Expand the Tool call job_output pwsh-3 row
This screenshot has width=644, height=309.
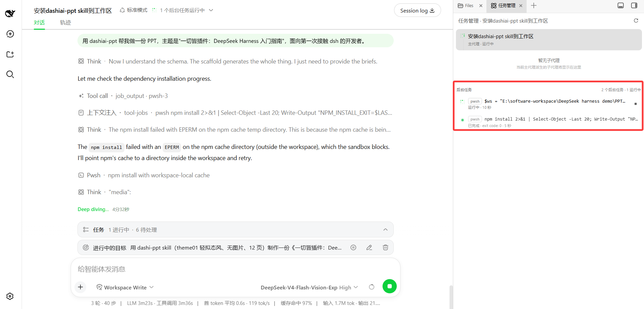coord(123,96)
